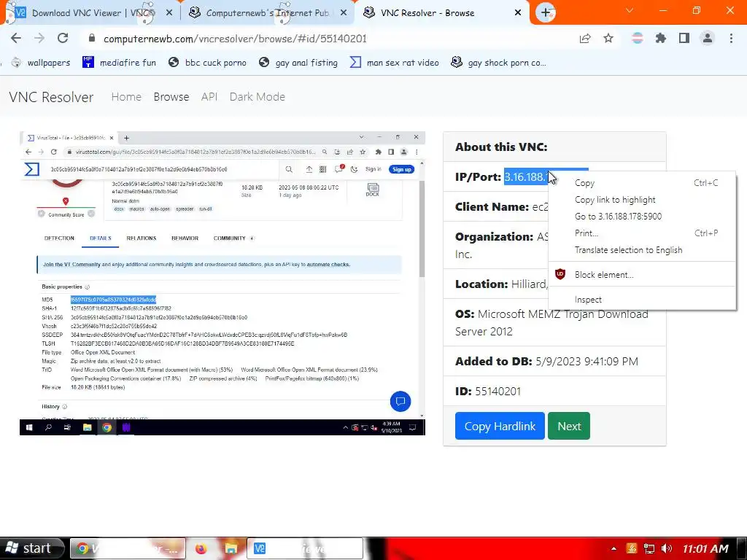
Task: Click the Copy Hardlink button
Action: click(500, 426)
